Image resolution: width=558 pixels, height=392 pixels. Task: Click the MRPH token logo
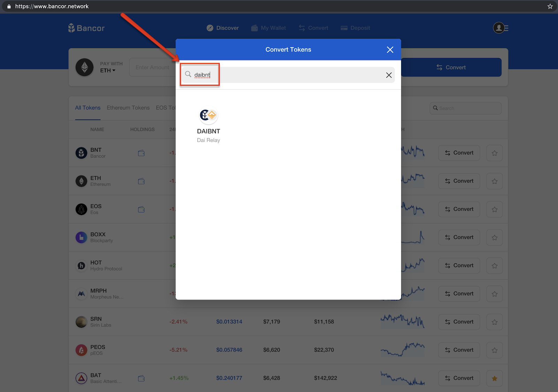[x=81, y=294]
